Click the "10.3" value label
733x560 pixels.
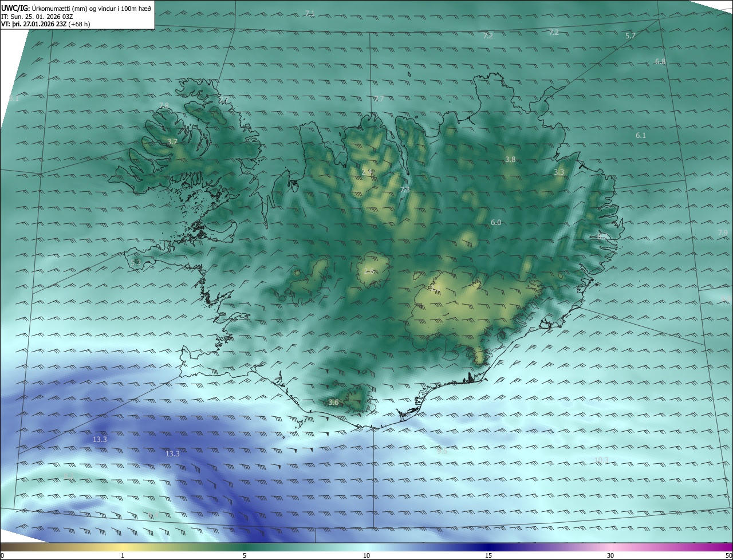601,460
